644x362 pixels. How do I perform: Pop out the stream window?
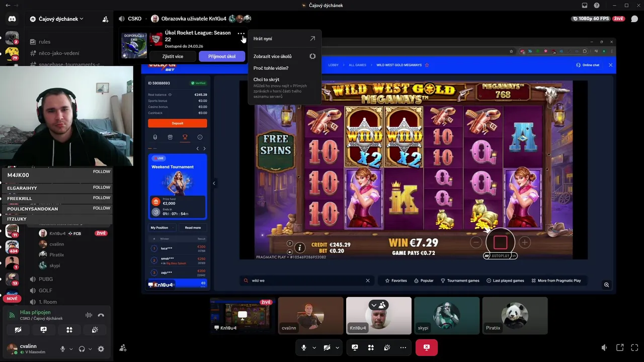coord(620,347)
